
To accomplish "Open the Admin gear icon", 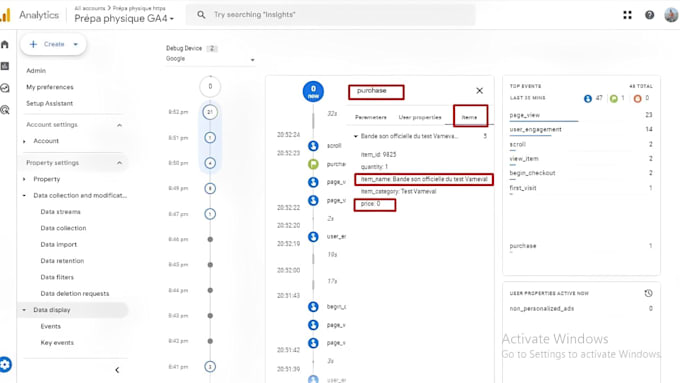I will 5,364.
